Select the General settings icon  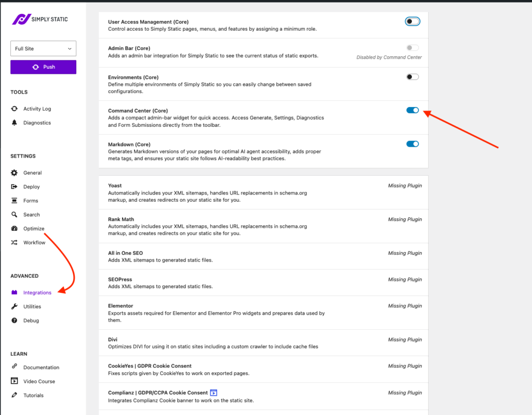point(15,173)
